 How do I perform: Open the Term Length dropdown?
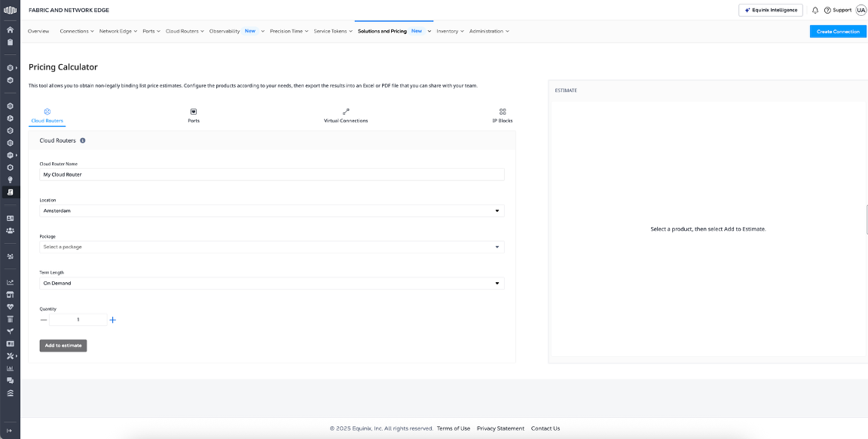[x=271, y=283]
